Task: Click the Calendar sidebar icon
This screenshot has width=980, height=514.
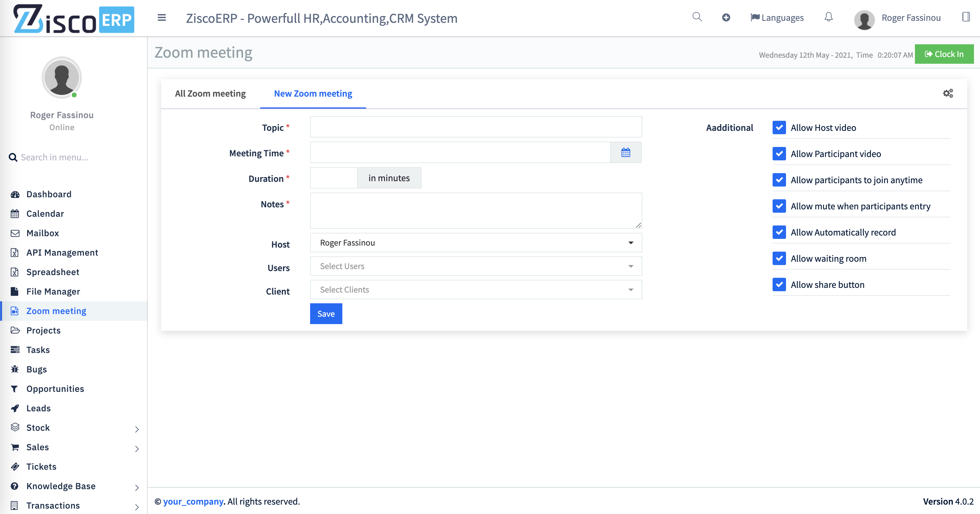Action: 15,214
